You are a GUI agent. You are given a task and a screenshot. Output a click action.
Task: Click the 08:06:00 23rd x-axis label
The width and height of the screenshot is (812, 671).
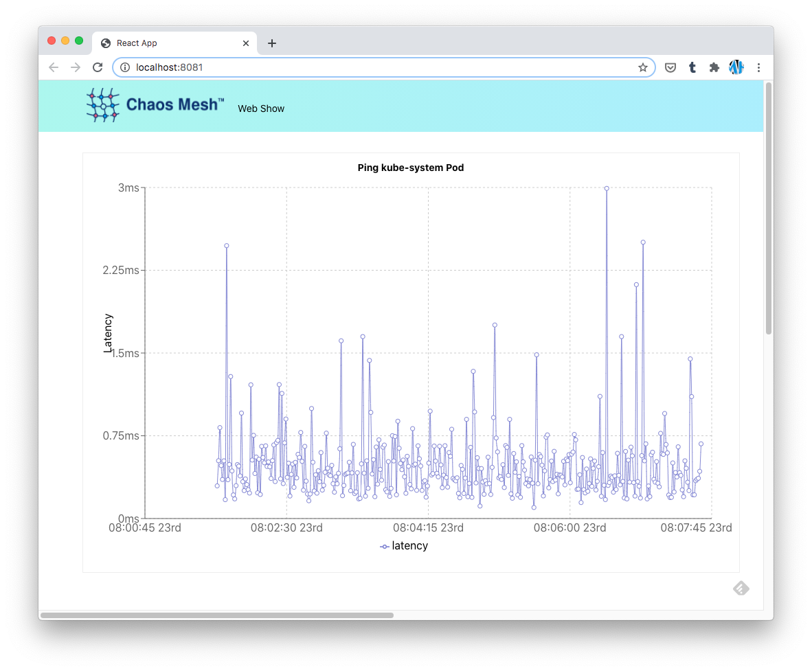(569, 528)
